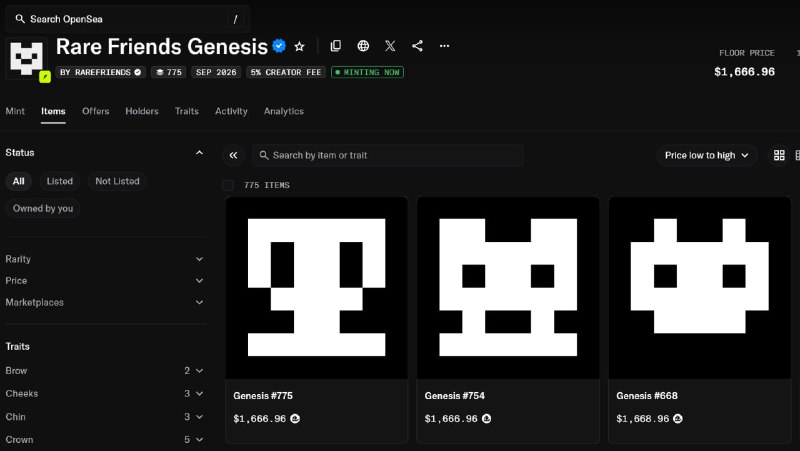Collapse the Status section
Viewport: 800px width, 451px height.
tap(199, 153)
